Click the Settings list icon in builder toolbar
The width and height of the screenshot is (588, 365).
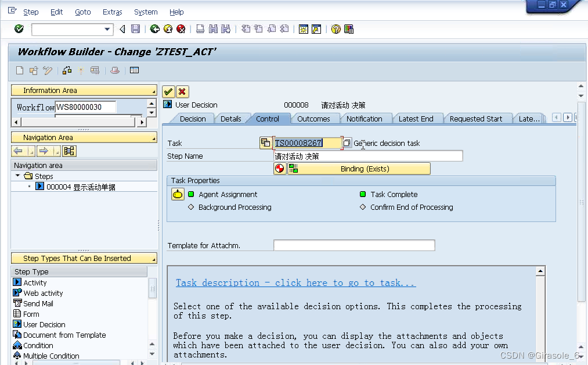[x=134, y=70]
